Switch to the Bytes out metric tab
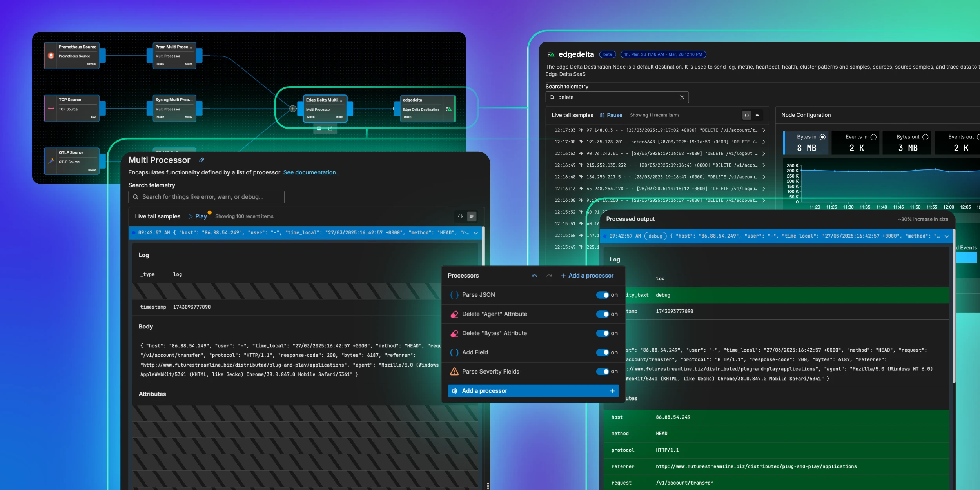 [x=907, y=143]
